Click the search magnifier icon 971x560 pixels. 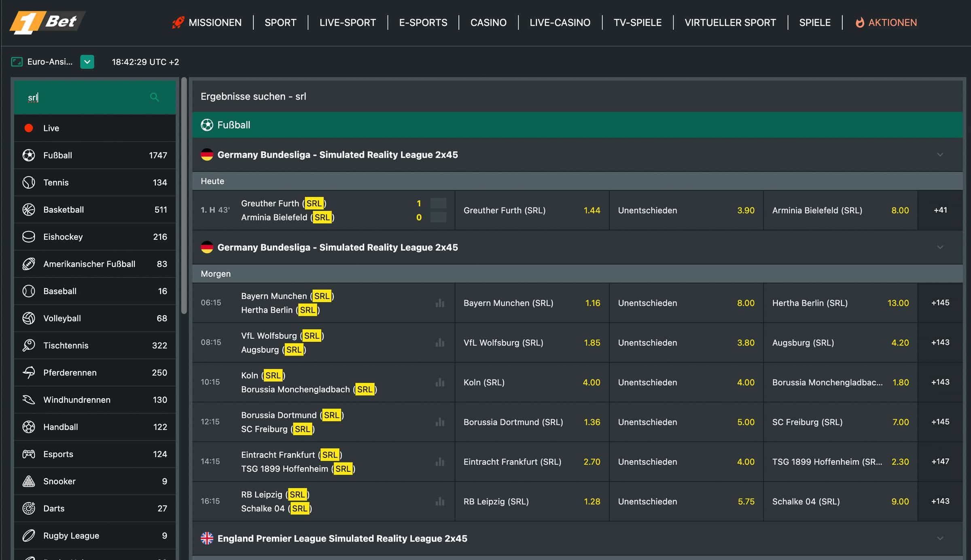click(x=154, y=97)
